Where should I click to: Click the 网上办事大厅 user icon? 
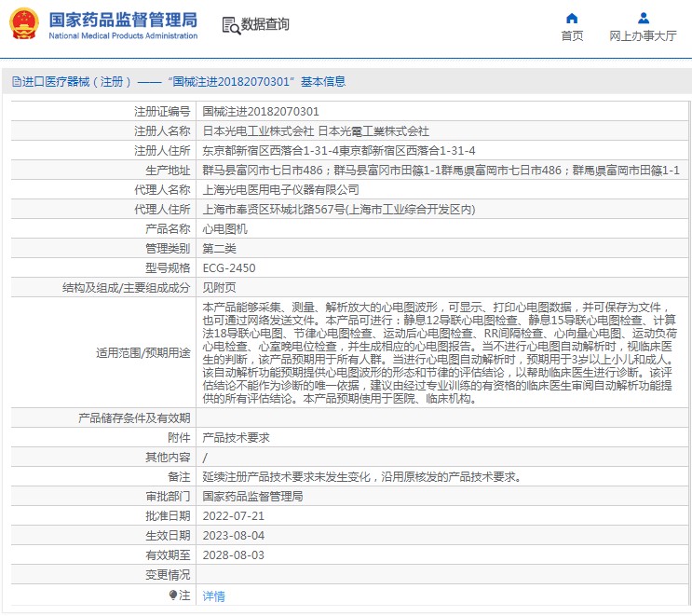click(x=643, y=18)
